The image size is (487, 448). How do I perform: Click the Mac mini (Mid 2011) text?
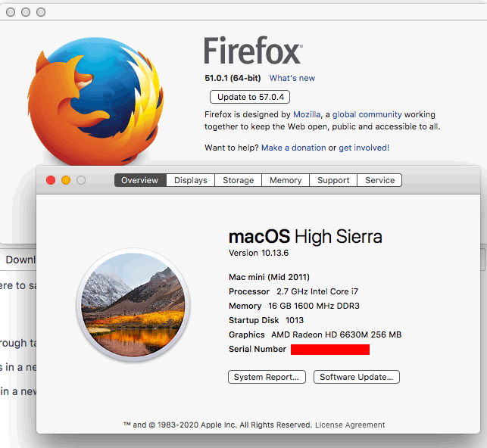[x=269, y=277]
